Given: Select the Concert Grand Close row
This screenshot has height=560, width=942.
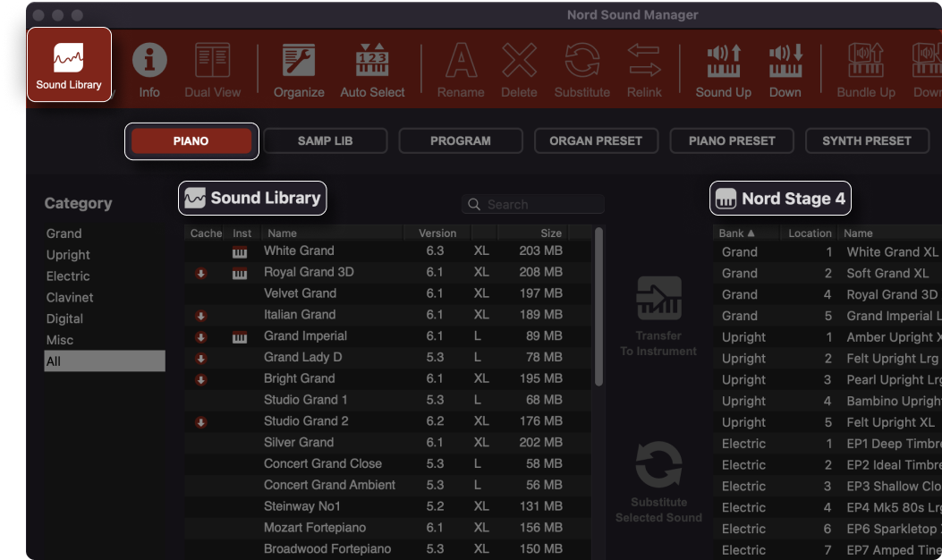Looking at the screenshot, I should pyautogui.click(x=387, y=464).
